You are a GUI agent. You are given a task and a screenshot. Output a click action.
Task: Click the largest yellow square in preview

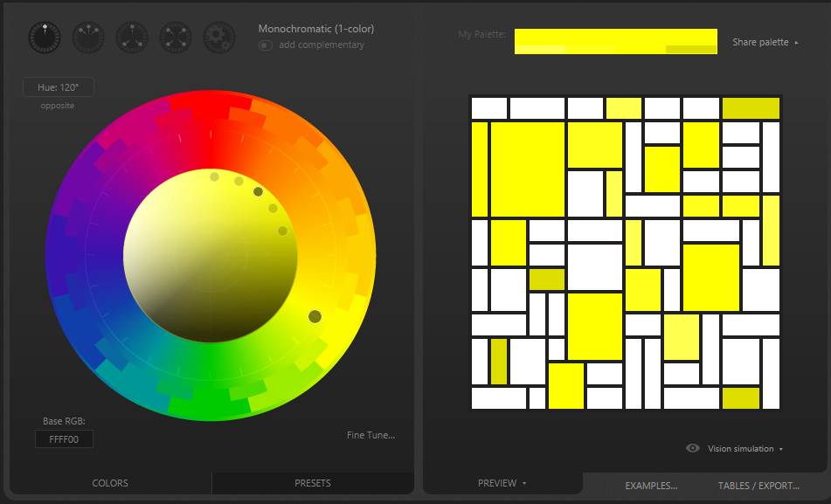coord(527,169)
